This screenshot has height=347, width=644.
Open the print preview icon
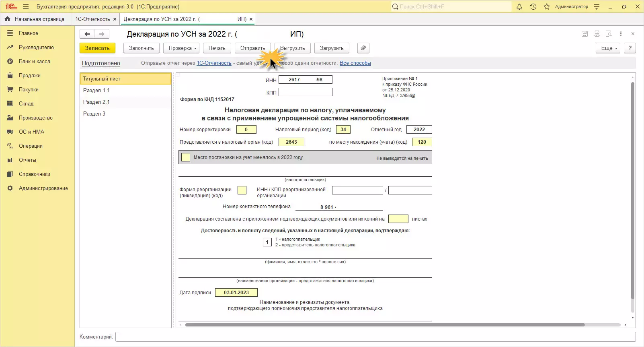click(x=609, y=34)
